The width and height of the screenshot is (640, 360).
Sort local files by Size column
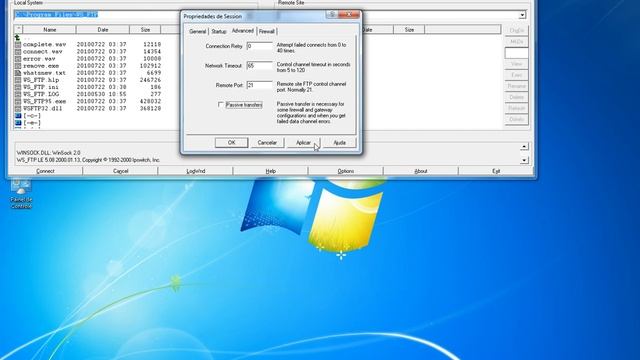coord(145,30)
